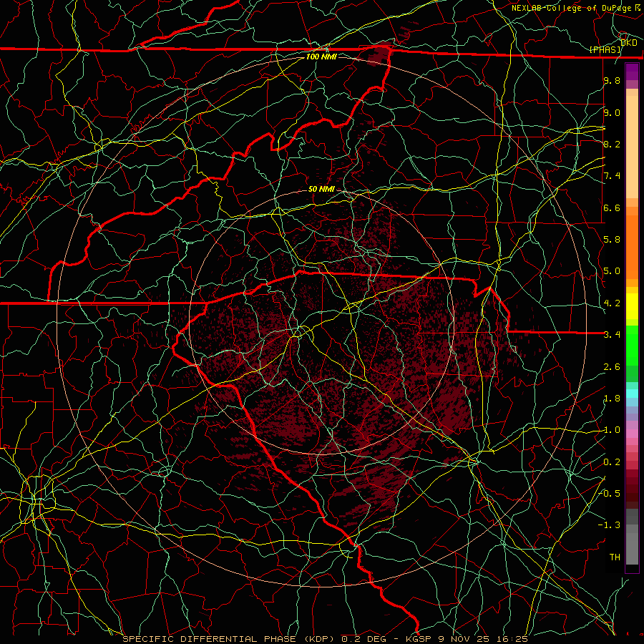Click the 4.2 value on the color scale
This screenshot has height=644, width=644.
(x=612, y=303)
